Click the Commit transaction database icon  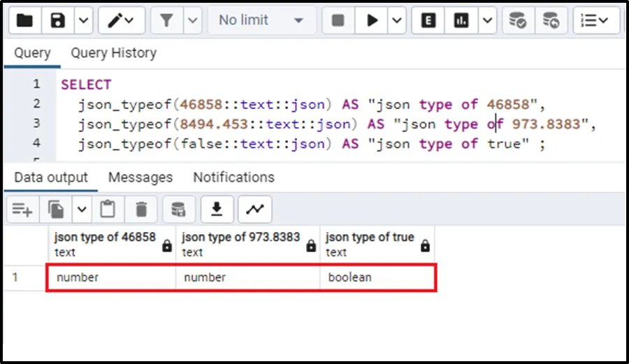[x=518, y=21]
